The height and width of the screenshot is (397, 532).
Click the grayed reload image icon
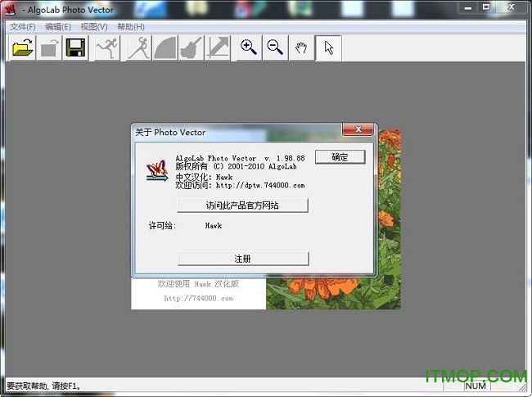49,47
